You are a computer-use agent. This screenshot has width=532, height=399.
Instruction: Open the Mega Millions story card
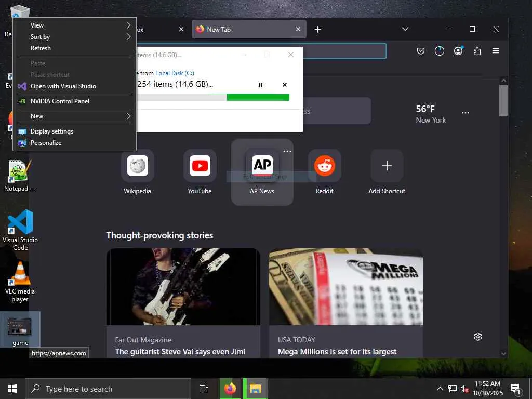click(x=345, y=303)
